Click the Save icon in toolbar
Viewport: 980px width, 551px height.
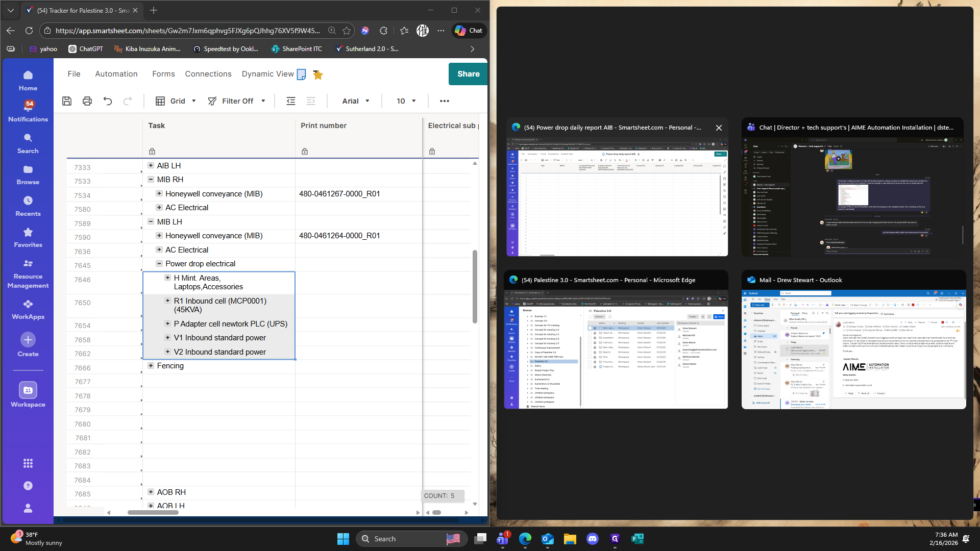pyautogui.click(x=67, y=101)
